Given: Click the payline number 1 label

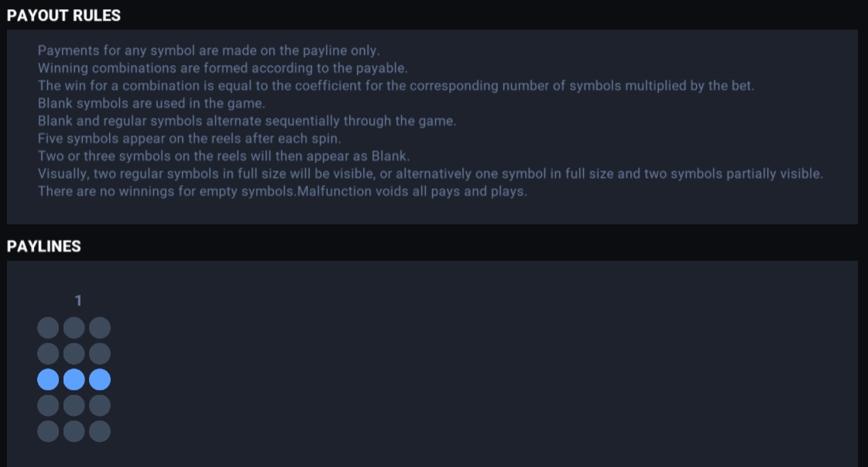Looking at the screenshot, I should 78,300.
